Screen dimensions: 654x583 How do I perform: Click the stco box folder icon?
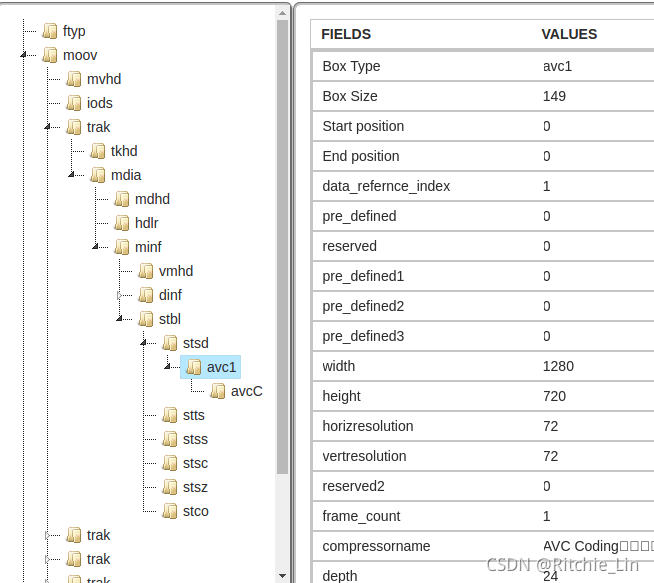[x=170, y=511]
